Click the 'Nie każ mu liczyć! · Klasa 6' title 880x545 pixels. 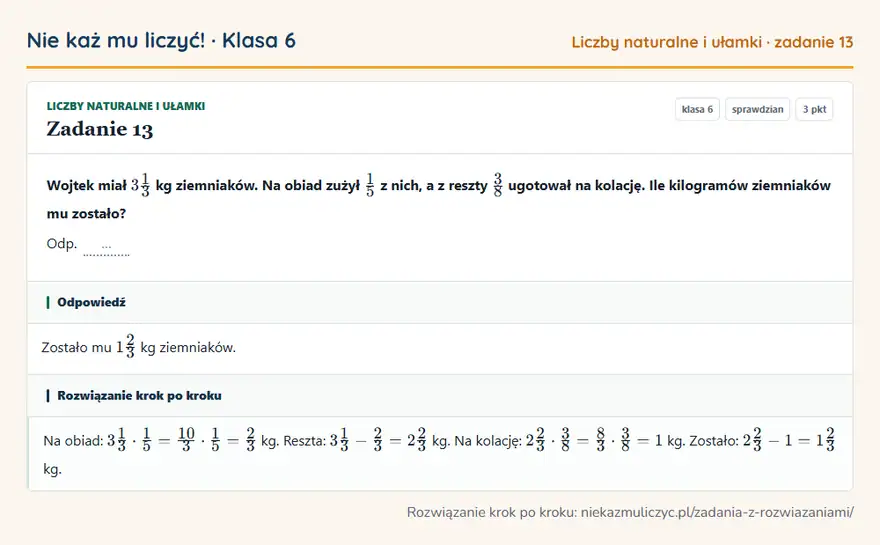click(161, 41)
